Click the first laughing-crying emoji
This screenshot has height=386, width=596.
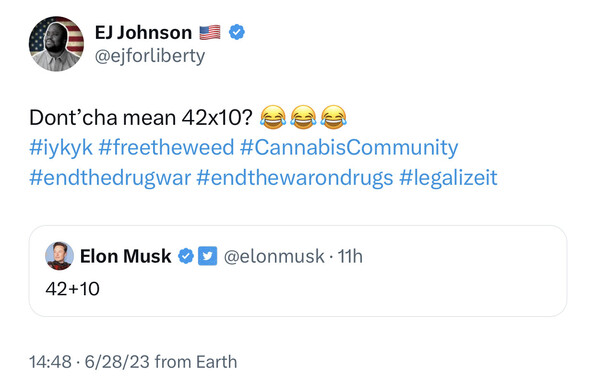coord(273,117)
